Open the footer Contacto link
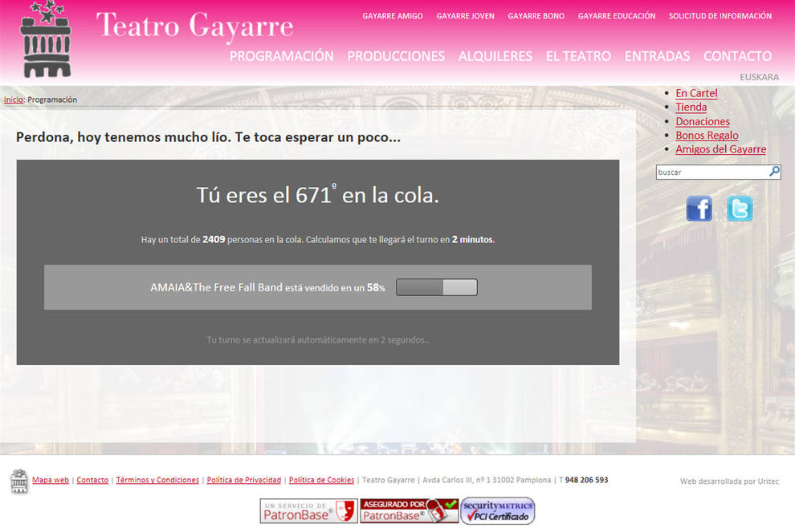The image size is (795, 532). pos(92,480)
